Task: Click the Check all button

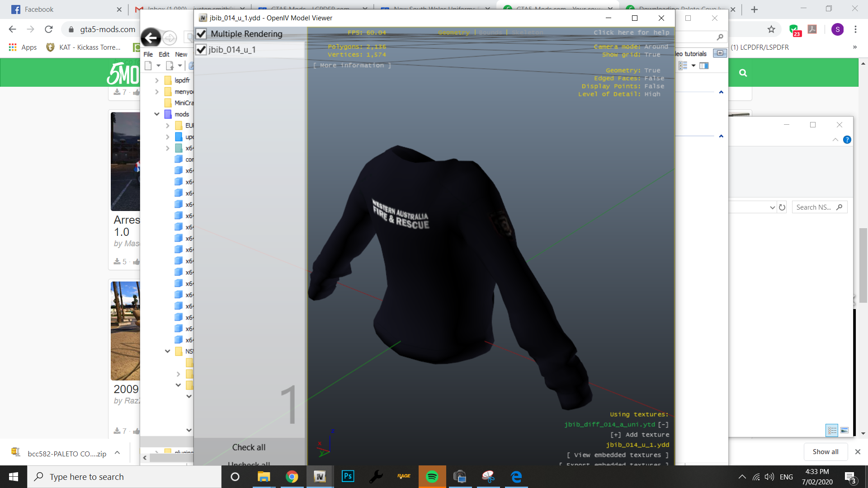Action: point(249,447)
